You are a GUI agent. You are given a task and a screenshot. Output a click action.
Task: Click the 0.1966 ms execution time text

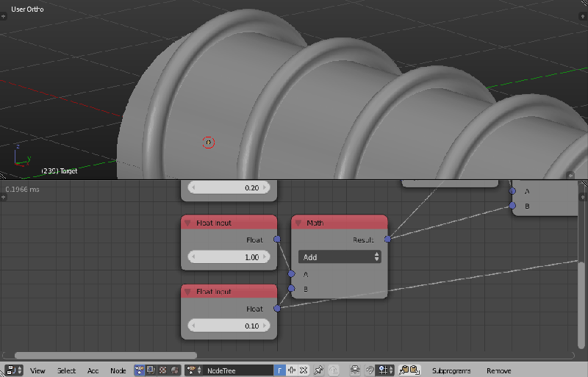pyautogui.click(x=23, y=190)
